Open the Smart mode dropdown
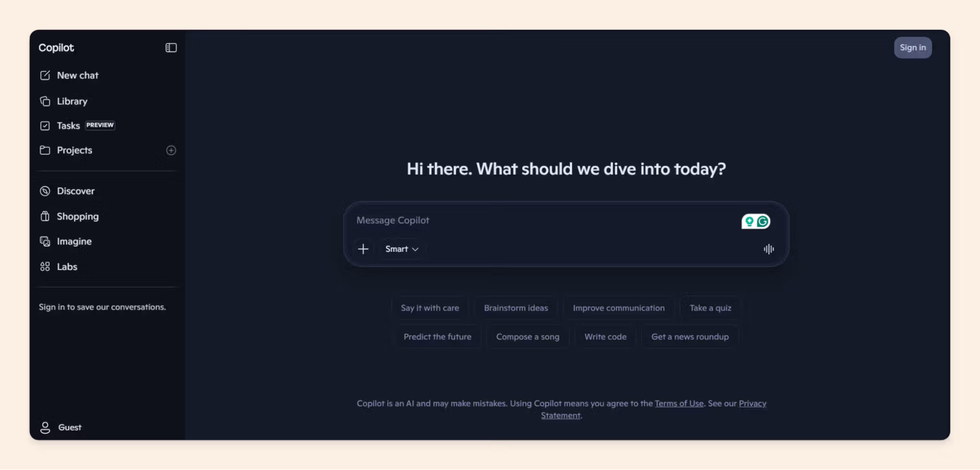Viewport: 980px width, 470px height. tap(402, 249)
